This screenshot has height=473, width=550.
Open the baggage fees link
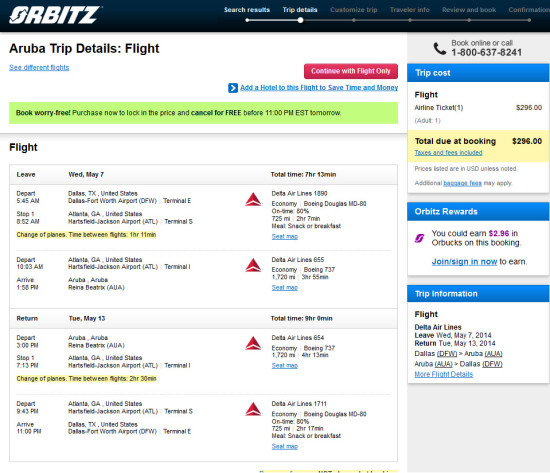tap(462, 183)
